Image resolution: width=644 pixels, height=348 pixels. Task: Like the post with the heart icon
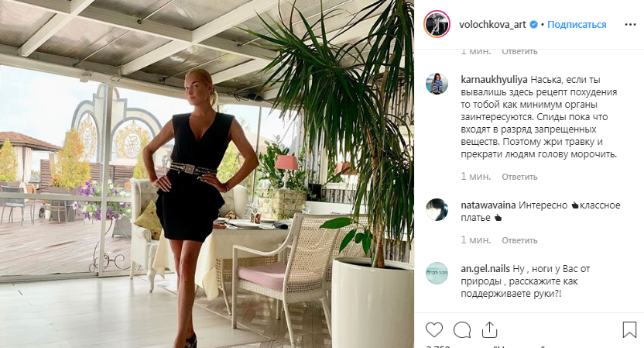point(434,330)
